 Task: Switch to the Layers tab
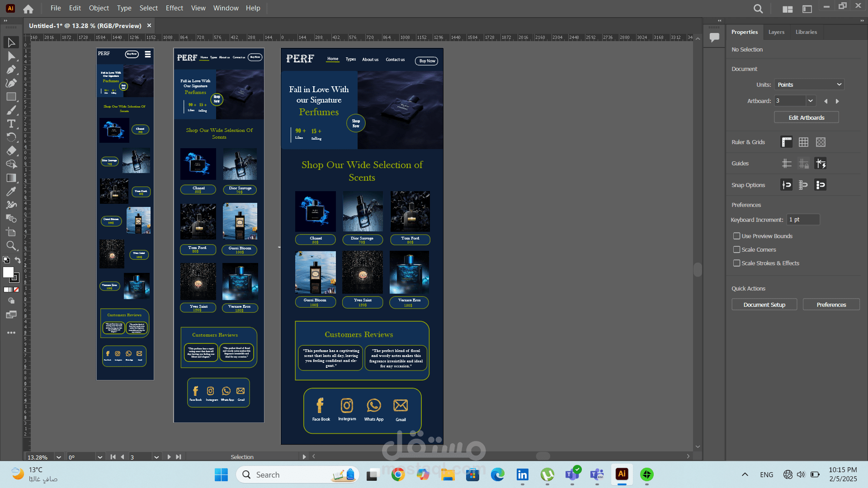tap(776, 32)
